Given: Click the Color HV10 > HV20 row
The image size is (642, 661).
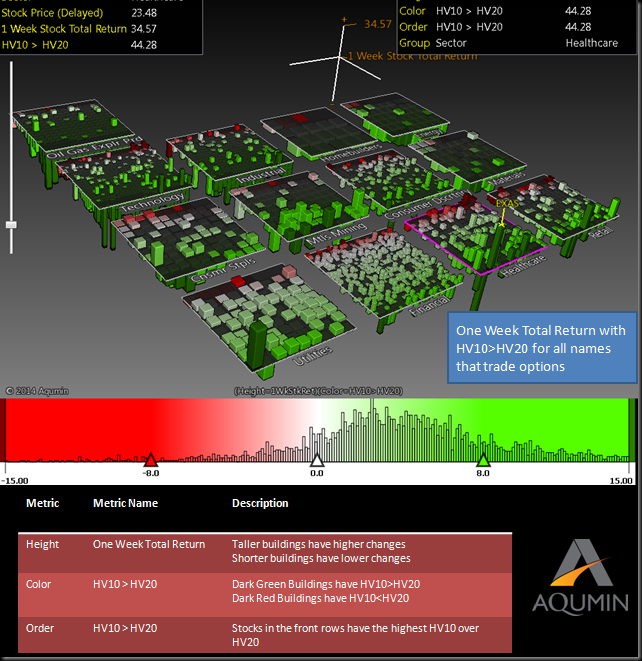Looking at the screenshot, I should click(516, 11).
